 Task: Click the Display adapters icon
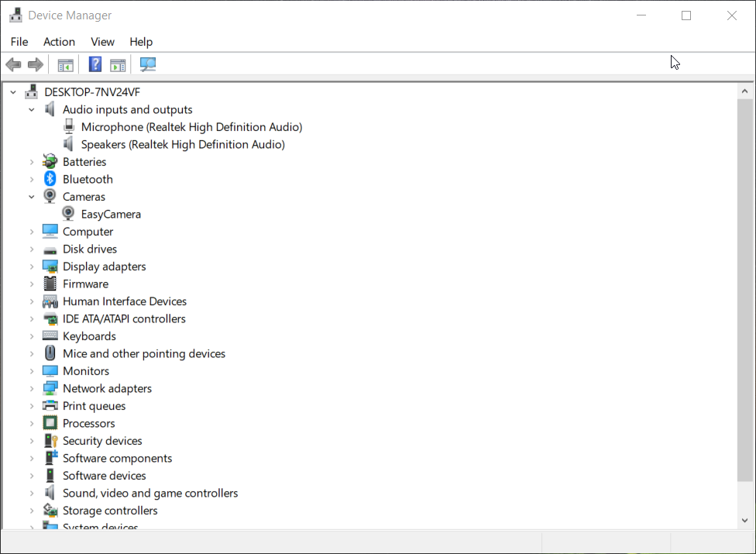point(50,266)
